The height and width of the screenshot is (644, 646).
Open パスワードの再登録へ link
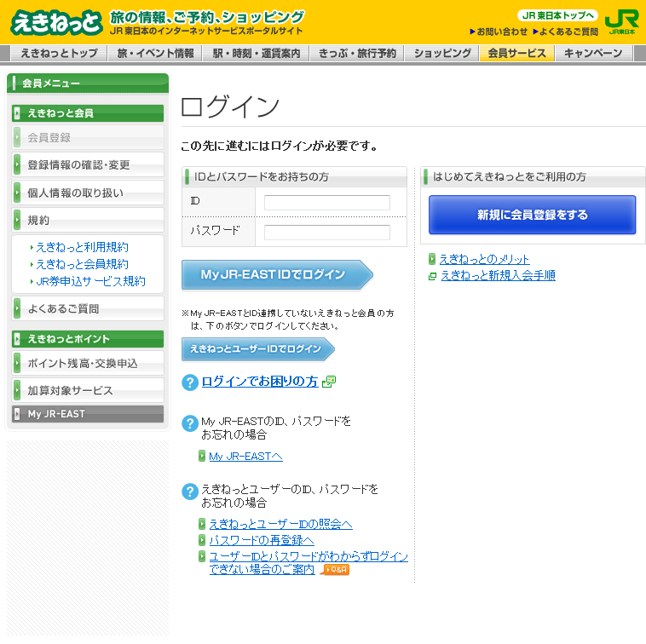(x=262, y=540)
